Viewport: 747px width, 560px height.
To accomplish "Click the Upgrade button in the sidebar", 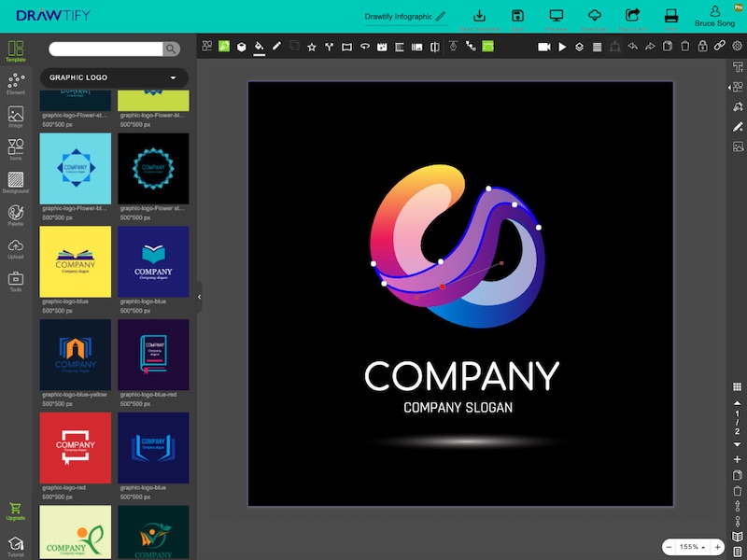I will click(15, 511).
